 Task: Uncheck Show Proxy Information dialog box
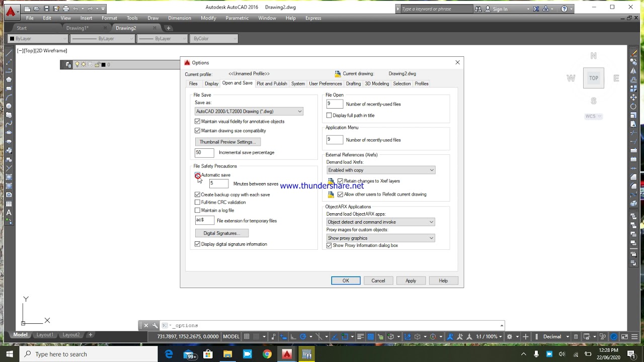coord(329,245)
